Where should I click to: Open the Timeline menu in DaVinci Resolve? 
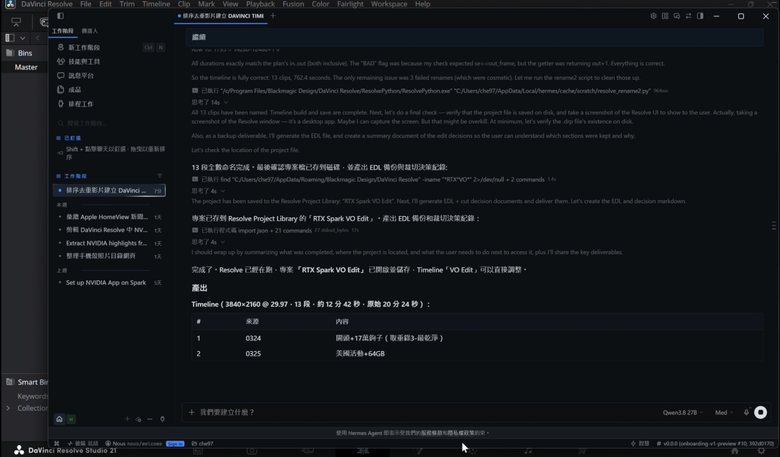pos(156,4)
